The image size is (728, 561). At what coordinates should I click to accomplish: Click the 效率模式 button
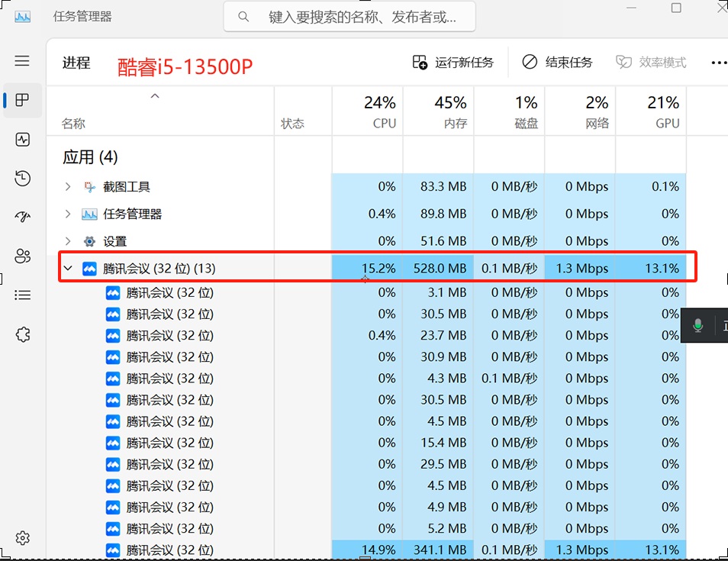[651, 63]
